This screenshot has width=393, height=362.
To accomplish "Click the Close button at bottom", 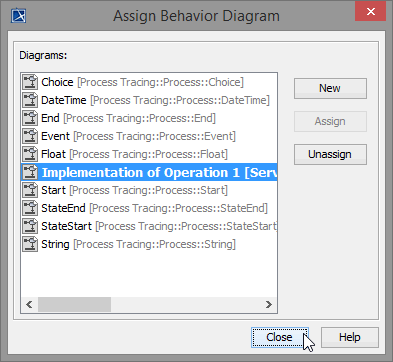I will coord(280,337).
